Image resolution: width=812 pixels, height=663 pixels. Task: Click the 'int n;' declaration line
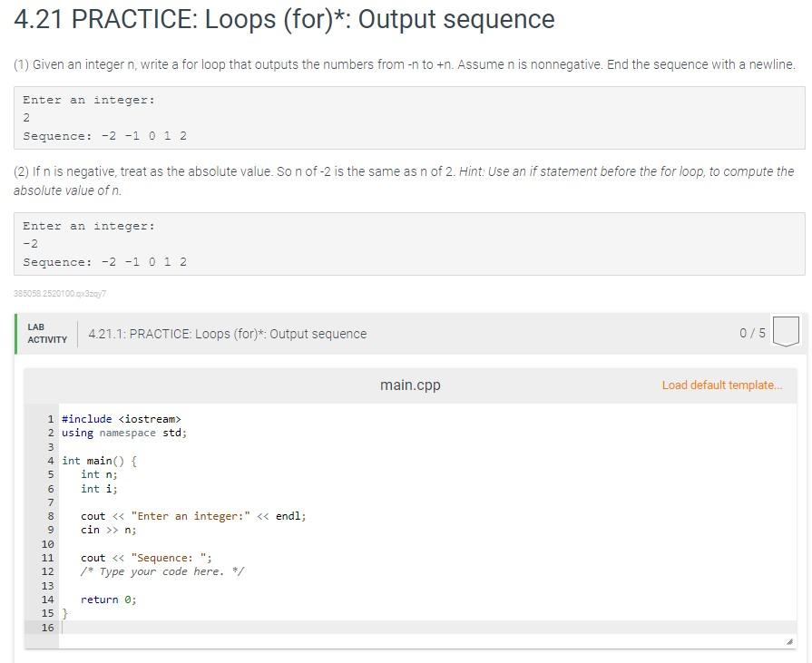click(x=99, y=474)
